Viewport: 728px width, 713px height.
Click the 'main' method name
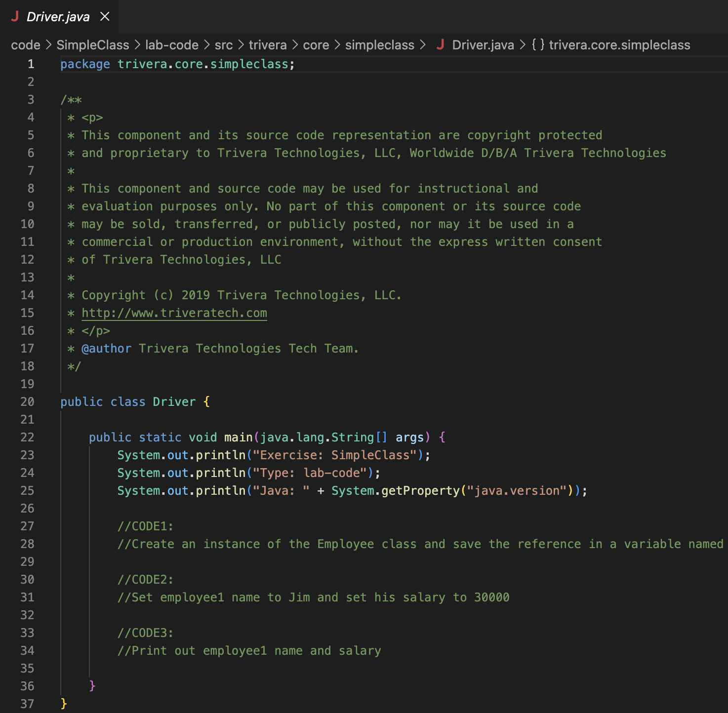pyautogui.click(x=239, y=437)
